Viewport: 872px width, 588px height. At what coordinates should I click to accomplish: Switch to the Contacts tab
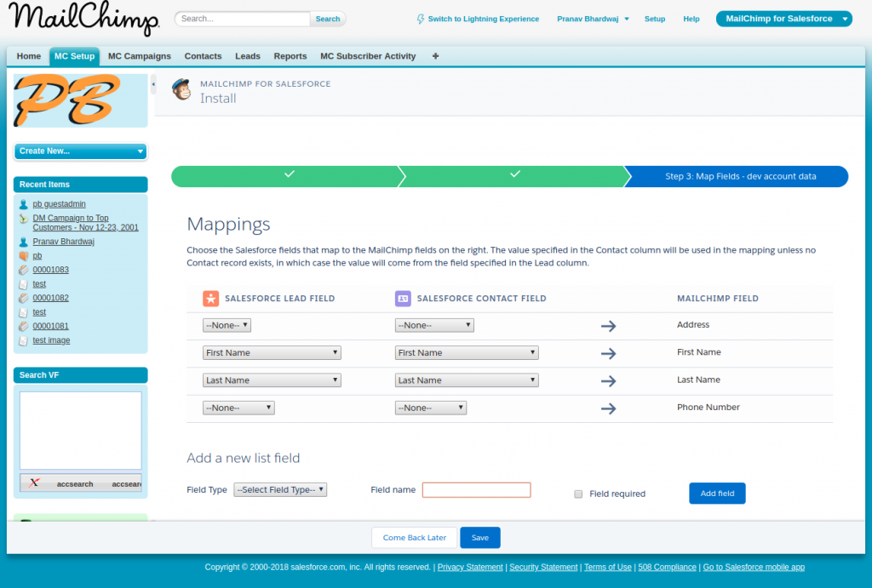[x=203, y=56]
